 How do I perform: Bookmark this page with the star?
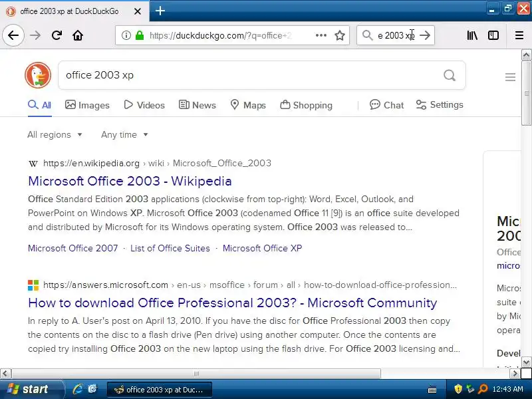340,35
